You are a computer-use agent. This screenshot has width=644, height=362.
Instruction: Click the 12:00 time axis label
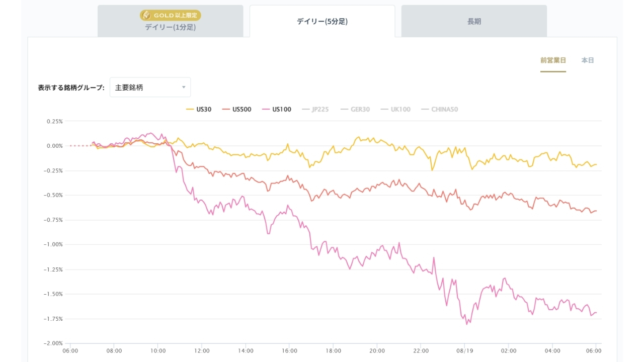click(x=202, y=350)
